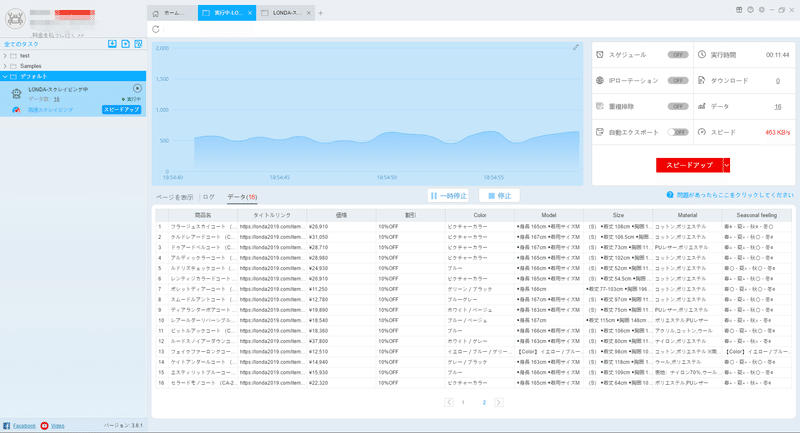Click the 停止 stop button
The height and width of the screenshot is (433, 800).
tap(499, 195)
